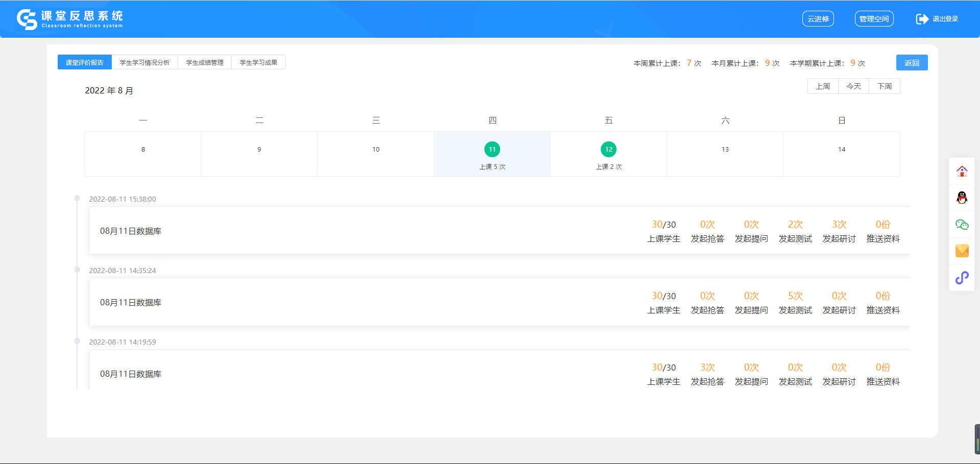Open the 学生成绩管理 tab
The image size is (980, 464).
205,62
